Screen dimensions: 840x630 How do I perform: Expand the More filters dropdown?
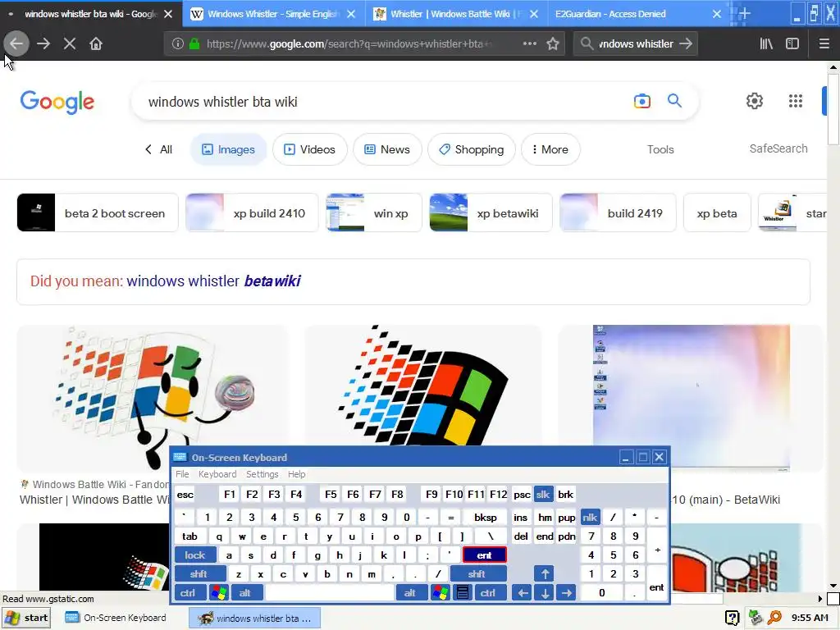(550, 149)
